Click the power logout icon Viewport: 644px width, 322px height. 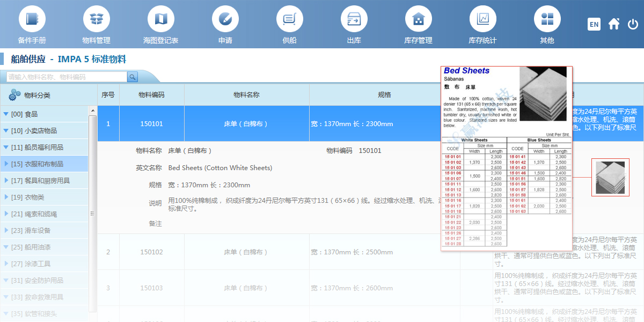click(633, 24)
